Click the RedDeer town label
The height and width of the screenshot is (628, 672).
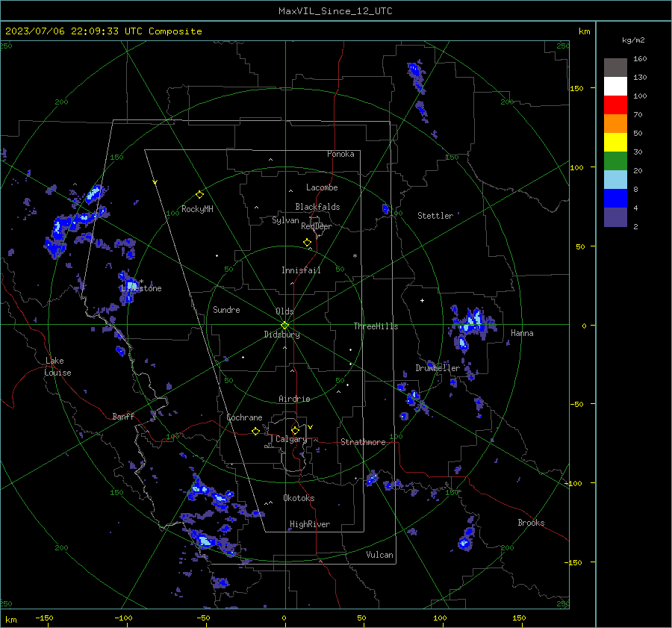pyautogui.click(x=317, y=226)
